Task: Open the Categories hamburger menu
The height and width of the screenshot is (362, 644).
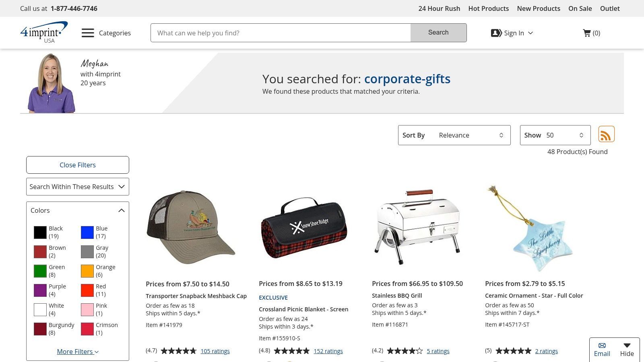Action: (x=88, y=33)
